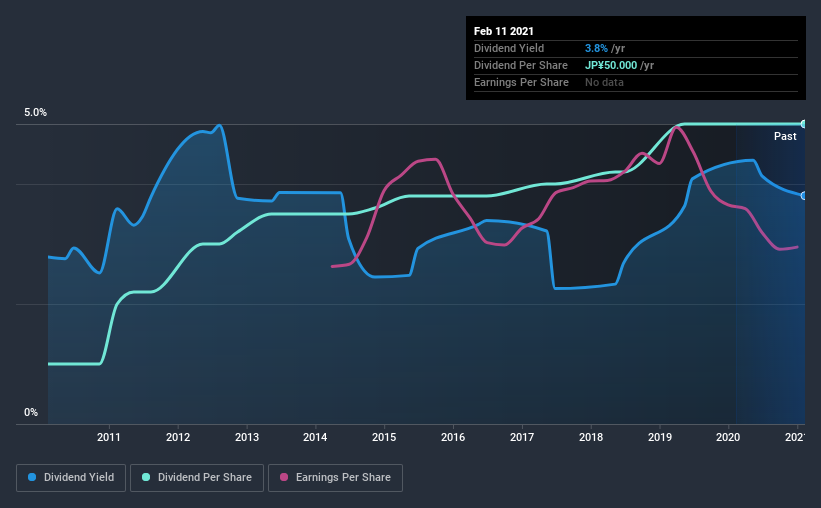This screenshot has height=508, width=821.
Task: Click the 2019 x-axis label
Action: click(x=660, y=437)
